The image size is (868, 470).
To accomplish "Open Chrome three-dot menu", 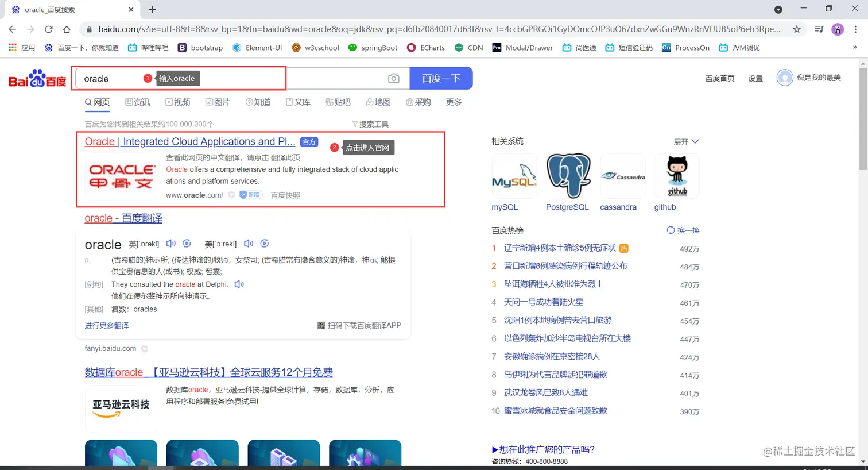I will point(855,29).
